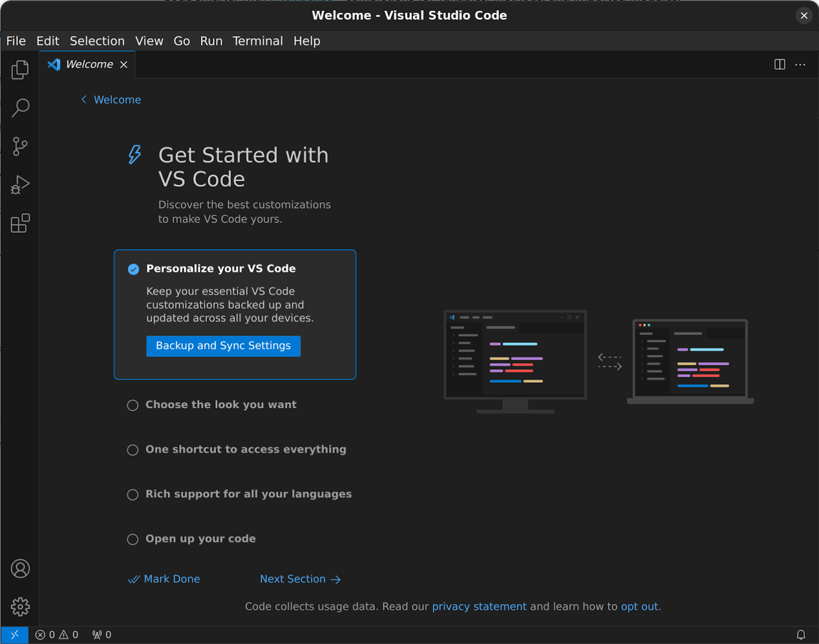Open the More Actions ellipsis menu
The width and height of the screenshot is (819, 644).
pyautogui.click(x=800, y=64)
